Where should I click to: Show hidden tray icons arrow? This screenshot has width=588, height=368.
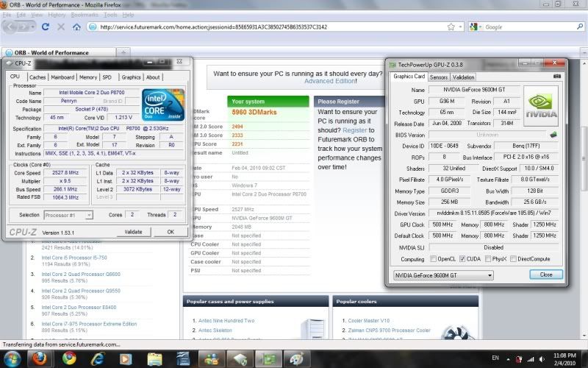tap(508, 359)
